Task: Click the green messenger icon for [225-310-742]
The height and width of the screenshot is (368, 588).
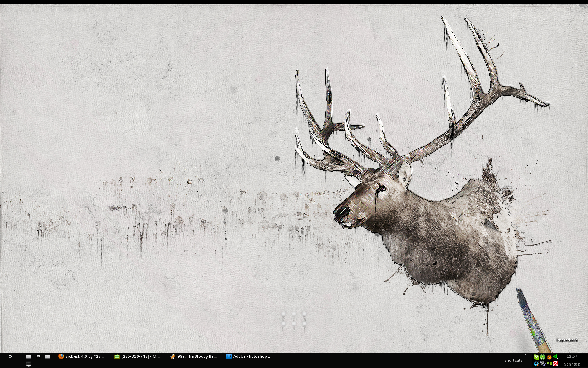Action: click(117, 356)
